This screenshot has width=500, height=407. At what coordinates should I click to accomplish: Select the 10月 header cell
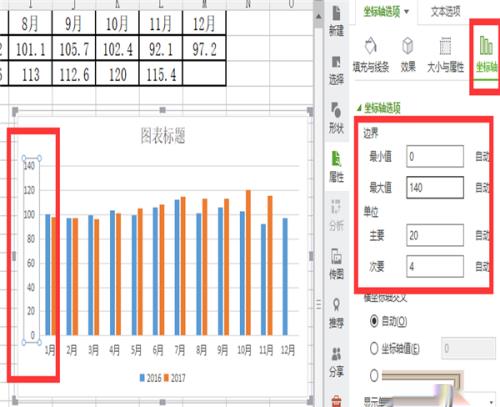pos(117,23)
